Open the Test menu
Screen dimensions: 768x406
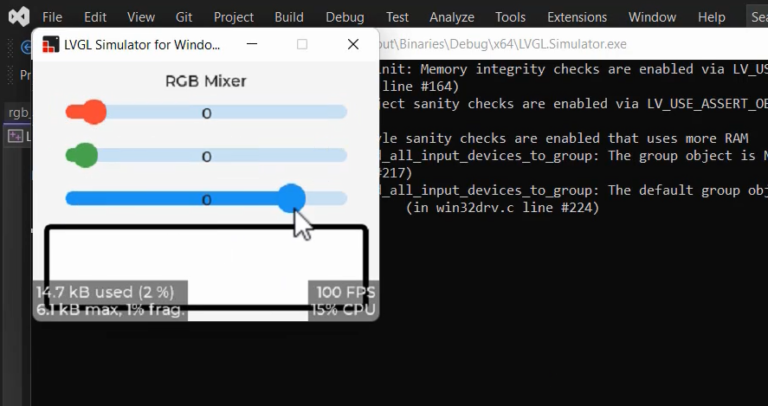397,17
